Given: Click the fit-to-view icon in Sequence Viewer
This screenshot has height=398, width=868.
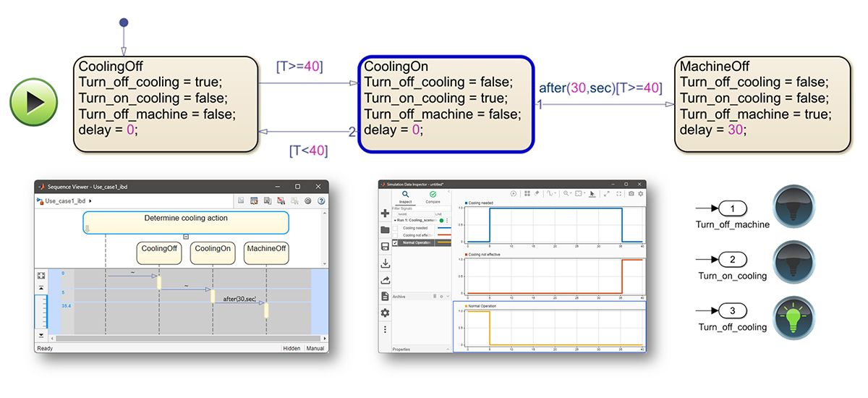Looking at the screenshot, I should point(41,276).
